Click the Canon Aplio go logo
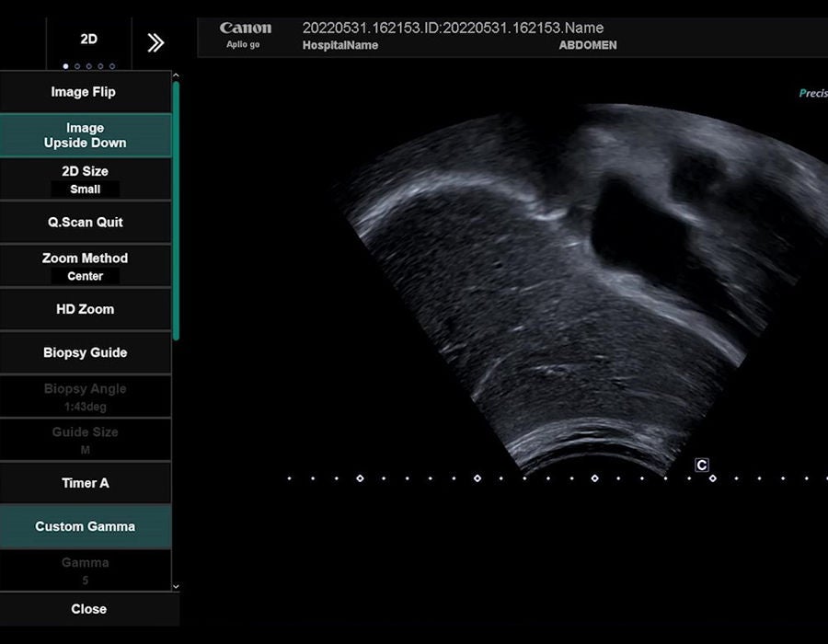 pos(245,35)
